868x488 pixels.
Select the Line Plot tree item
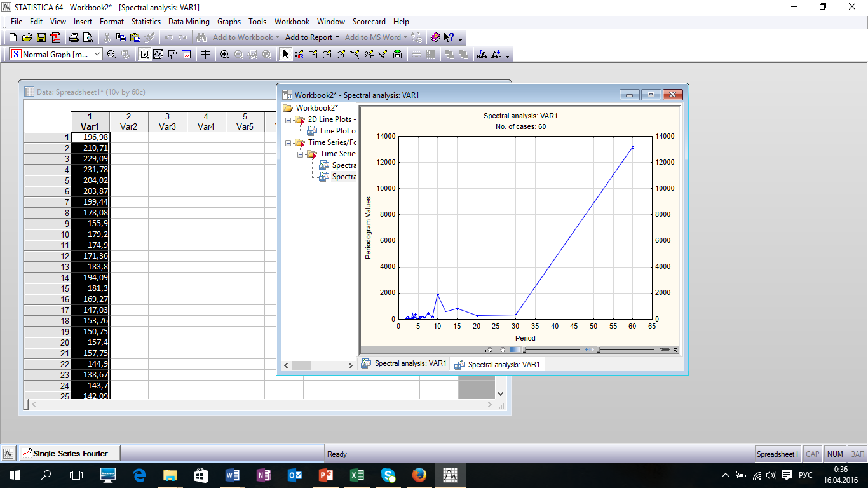337,131
